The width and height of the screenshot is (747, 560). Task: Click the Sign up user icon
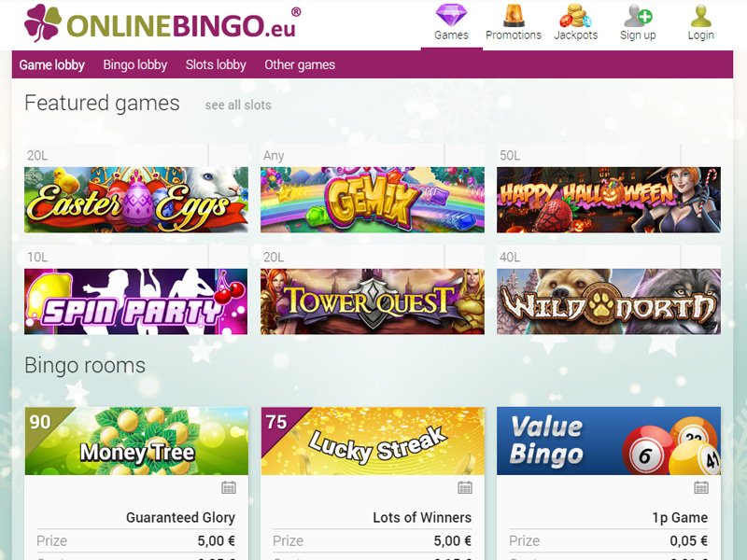[638, 15]
